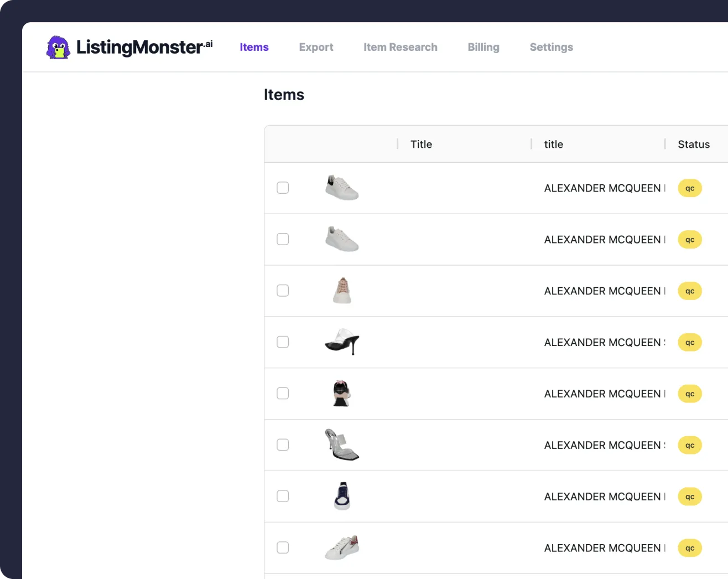Open thumbnail of the second all-white sneaker
Screen dimensions: 728x579
tap(342, 239)
